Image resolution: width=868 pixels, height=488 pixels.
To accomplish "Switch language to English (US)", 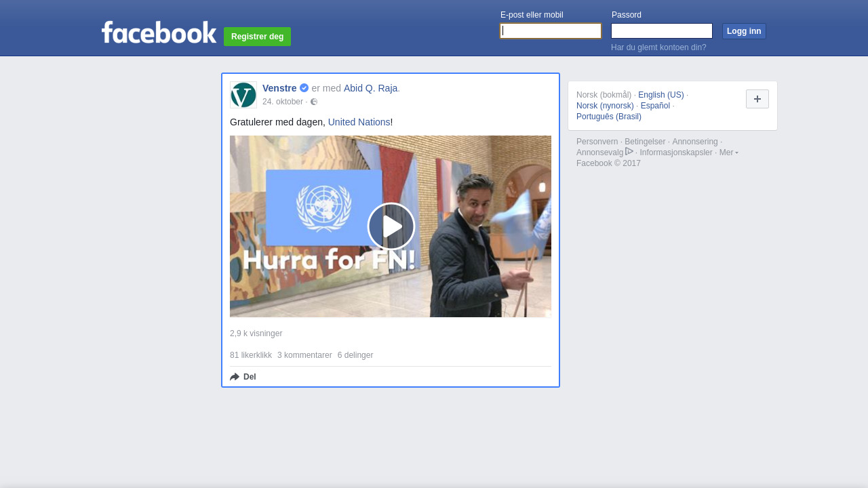I will tap(660, 95).
